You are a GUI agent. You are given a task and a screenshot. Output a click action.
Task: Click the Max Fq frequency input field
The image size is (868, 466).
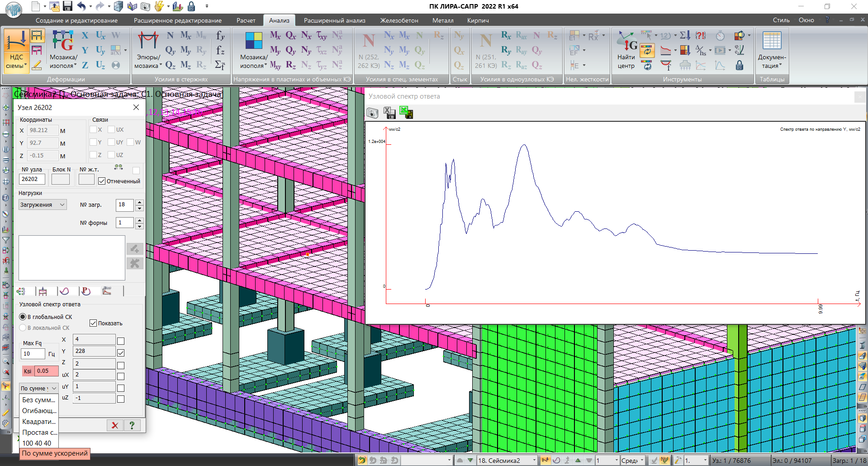coord(33,354)
